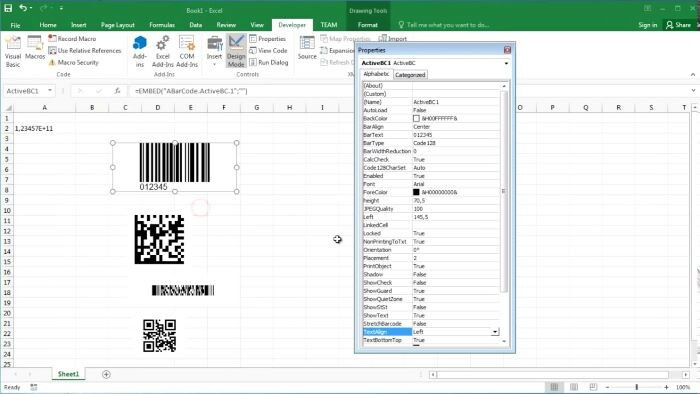700x394 pixels.
Task: Switch to the Formulas tab
Action: [x=162, y=25]
